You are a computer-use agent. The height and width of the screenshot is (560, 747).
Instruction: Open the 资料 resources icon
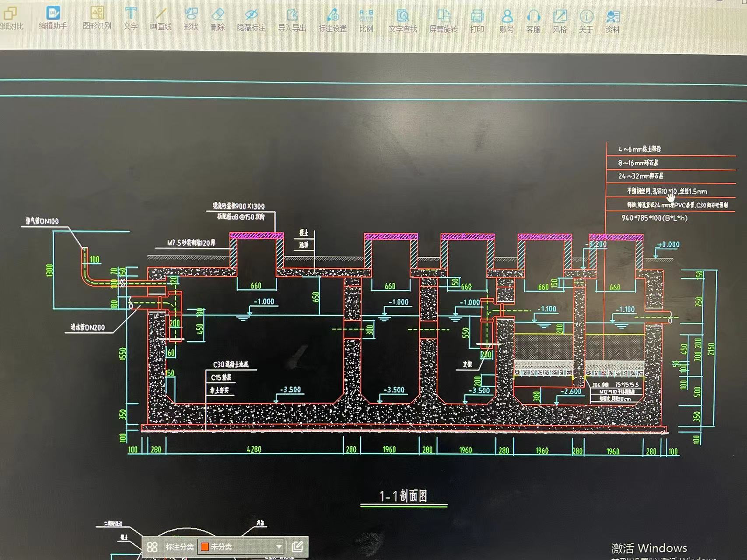[613, 22]
